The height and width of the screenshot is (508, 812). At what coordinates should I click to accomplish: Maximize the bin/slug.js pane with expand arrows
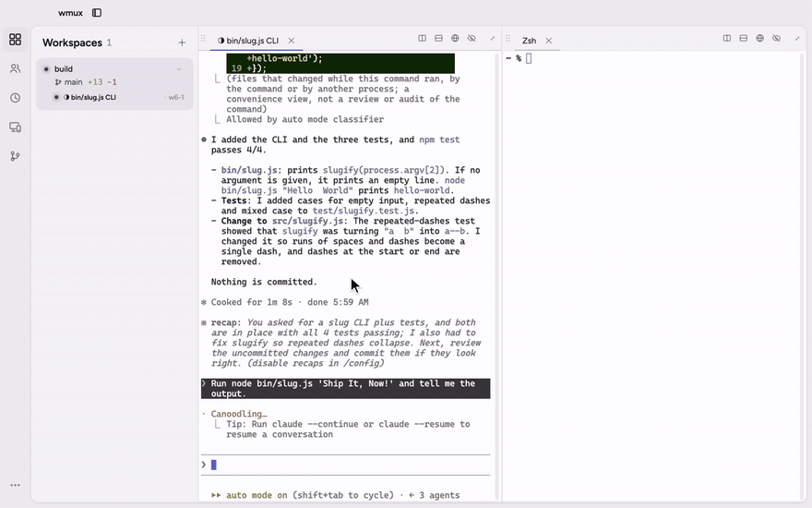pyautogui.click(x=493, y=39)
